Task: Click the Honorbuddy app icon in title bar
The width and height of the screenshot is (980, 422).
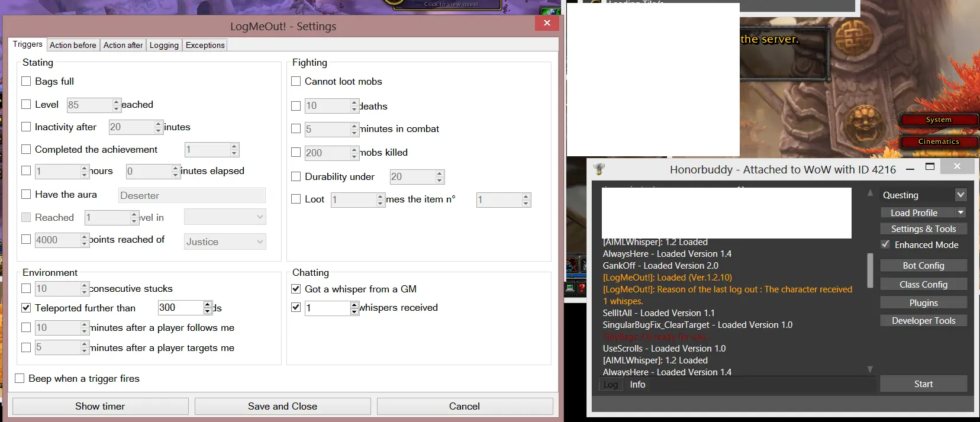Action: (599, 169)
